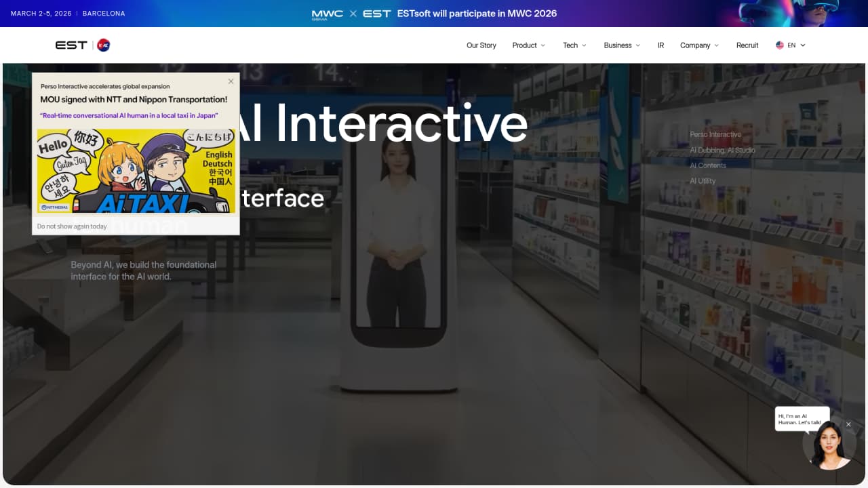Expand the Tech menu
Viewport: 868px width, 488px height.
point(574,45)
